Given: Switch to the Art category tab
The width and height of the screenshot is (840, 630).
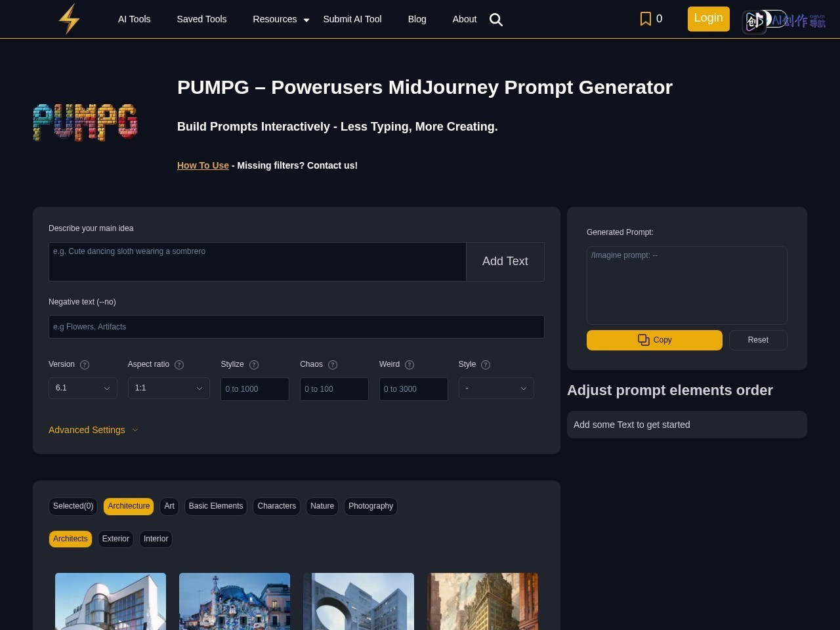Looking at the screenshot, I should [169, 506].
